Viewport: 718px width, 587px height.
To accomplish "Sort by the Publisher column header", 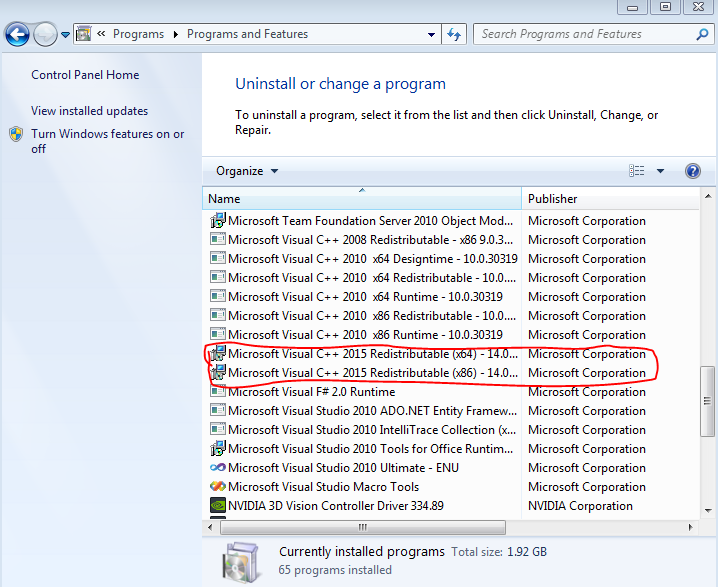I will pos(610,199).
